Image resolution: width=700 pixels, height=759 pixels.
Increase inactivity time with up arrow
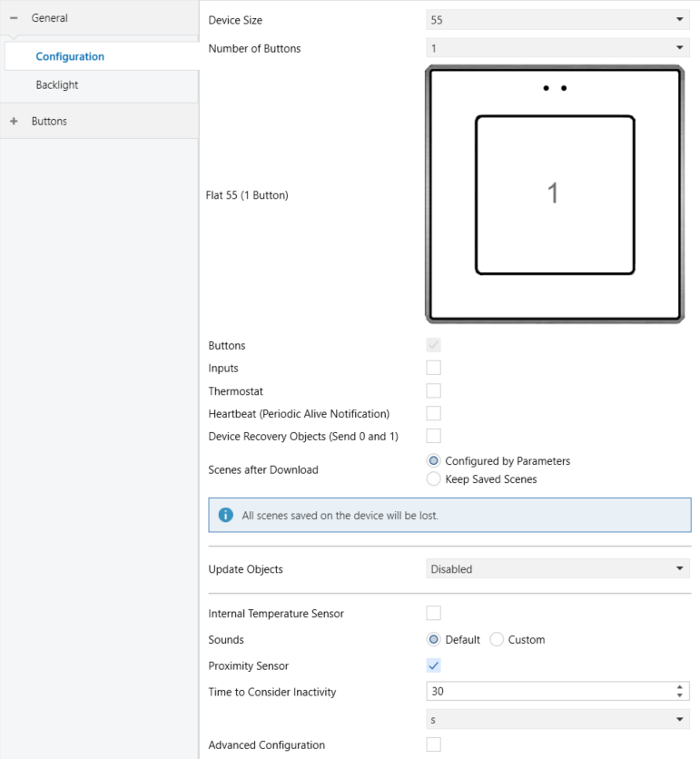pyautogui.click(x=680, y=687)
